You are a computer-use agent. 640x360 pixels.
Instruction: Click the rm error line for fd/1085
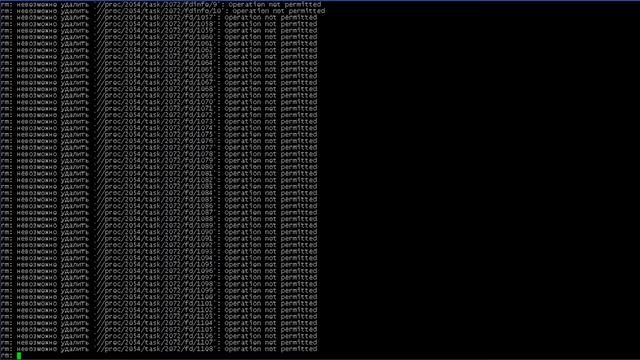tap(158, 200)
